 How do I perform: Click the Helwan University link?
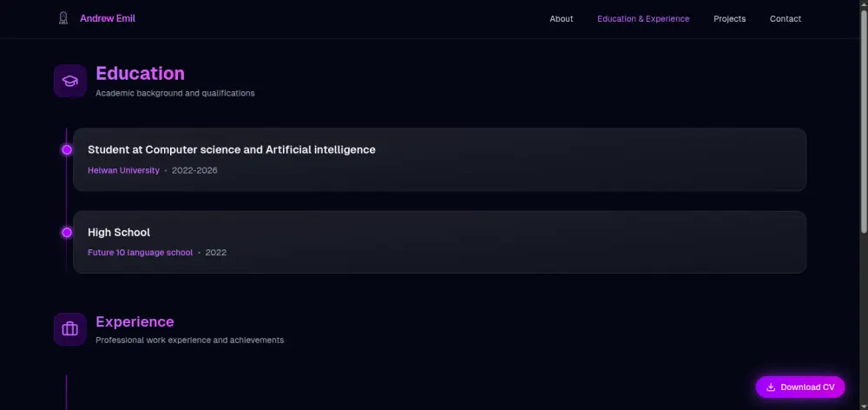123,170
